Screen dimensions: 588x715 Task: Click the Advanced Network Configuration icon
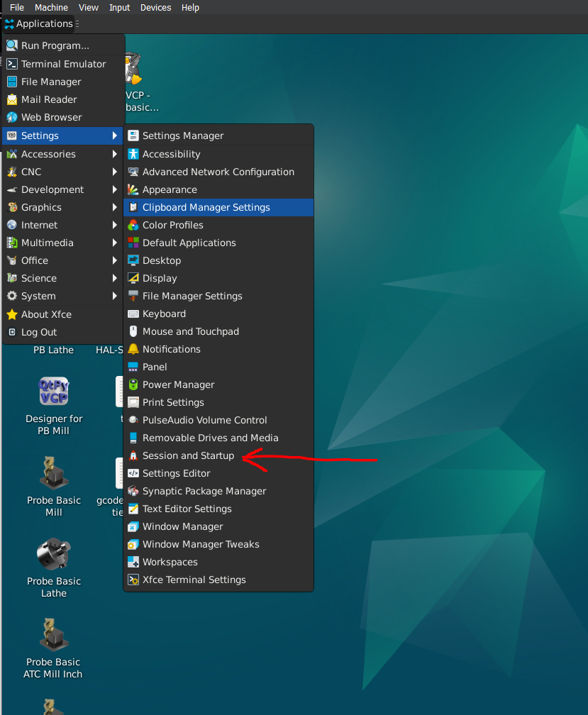point(133,172)
